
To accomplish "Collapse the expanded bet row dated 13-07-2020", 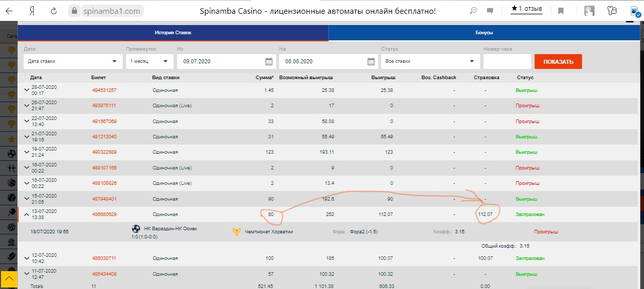I will click(27, 214).
